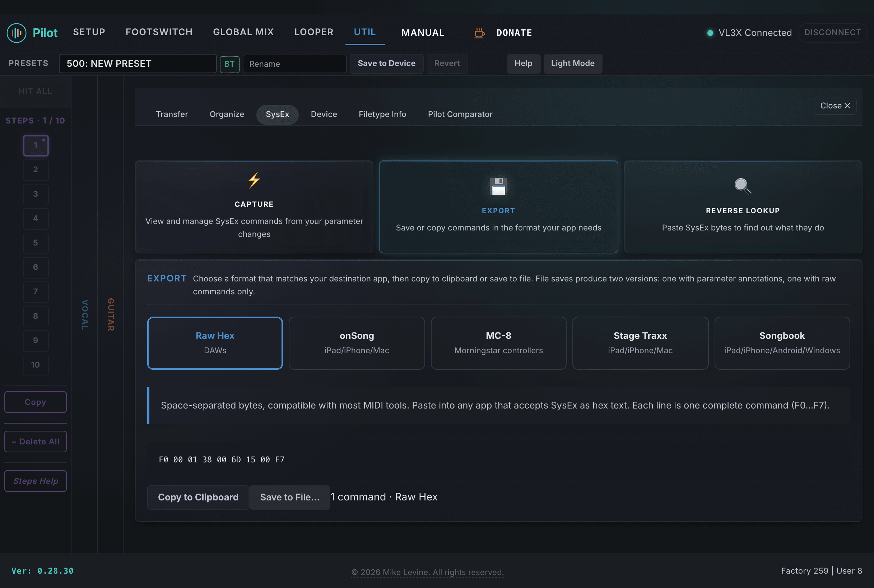This screenshot has width=874, height=588.
Task: Toggle the BT badge next to preset
Action: [x=229, y=64]
